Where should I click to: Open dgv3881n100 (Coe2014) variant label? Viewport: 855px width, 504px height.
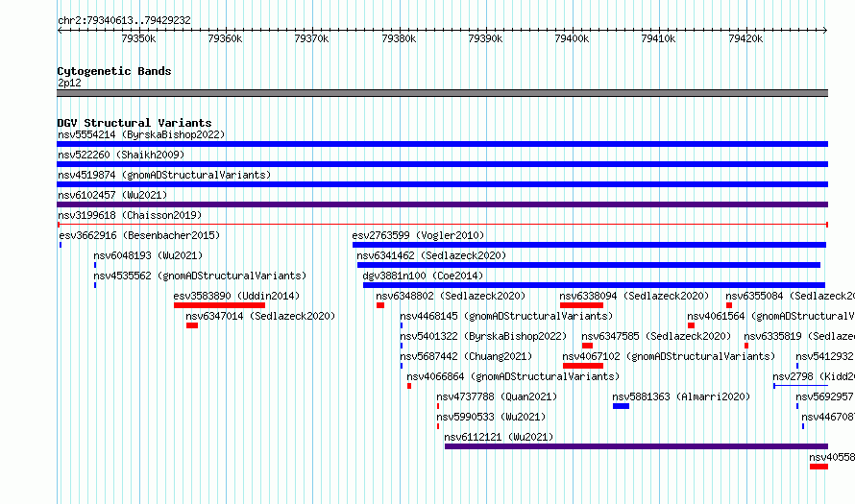coord(423,276)
